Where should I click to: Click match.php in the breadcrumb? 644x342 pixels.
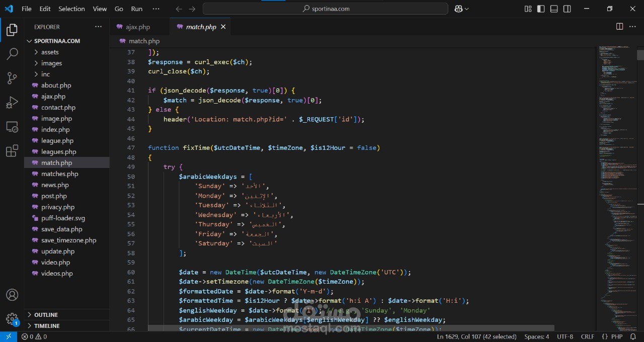tap(144, 41)
